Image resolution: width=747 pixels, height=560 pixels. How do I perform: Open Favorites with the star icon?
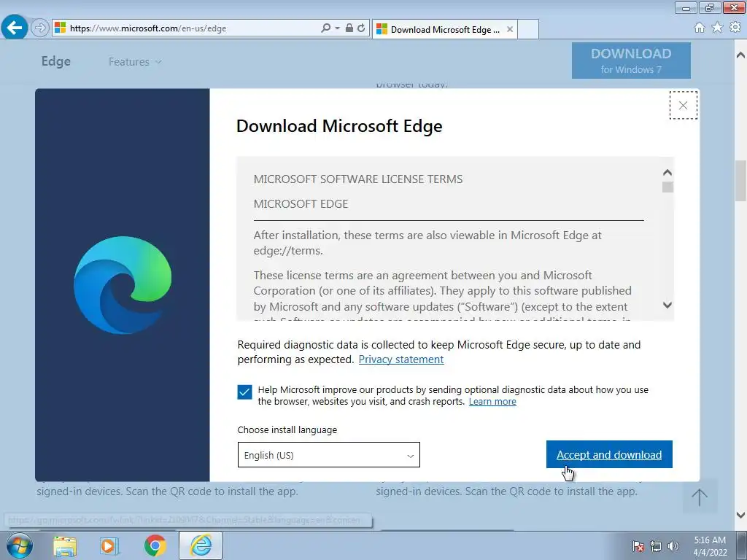point(718,28)
